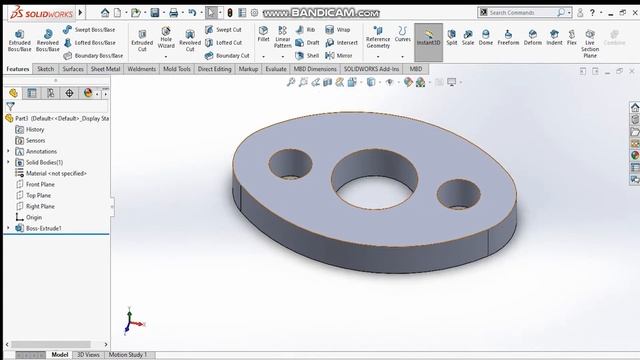This screenshot has height=360, width=640.
Task: Select the Split tool
Action: (x=451, y=37)
